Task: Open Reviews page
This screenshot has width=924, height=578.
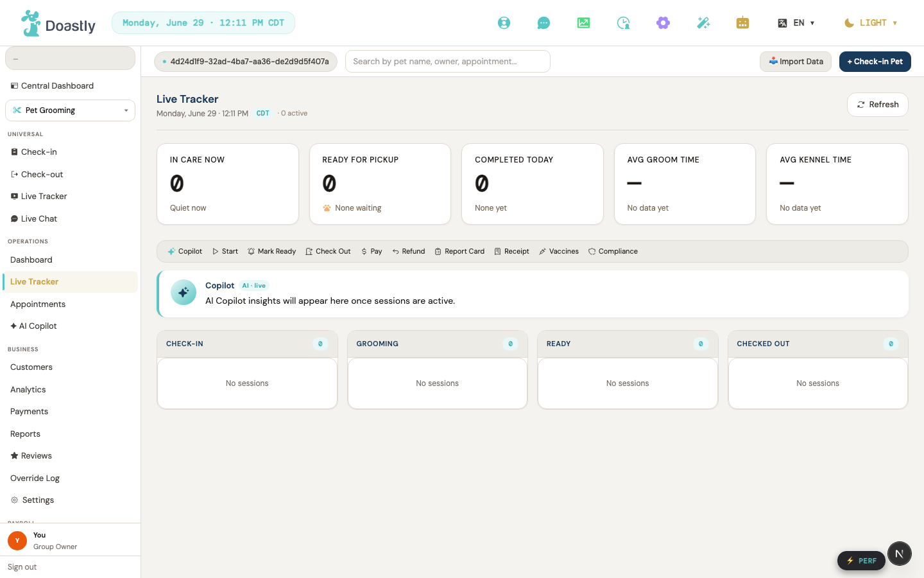Action: (x=71, y=456)
